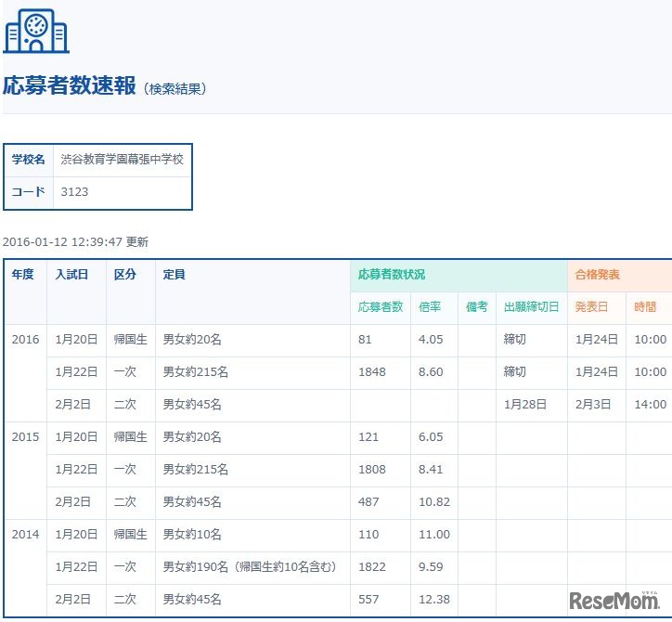Click ratio value 11.00

pyautogui.click(x=434, y=534)
